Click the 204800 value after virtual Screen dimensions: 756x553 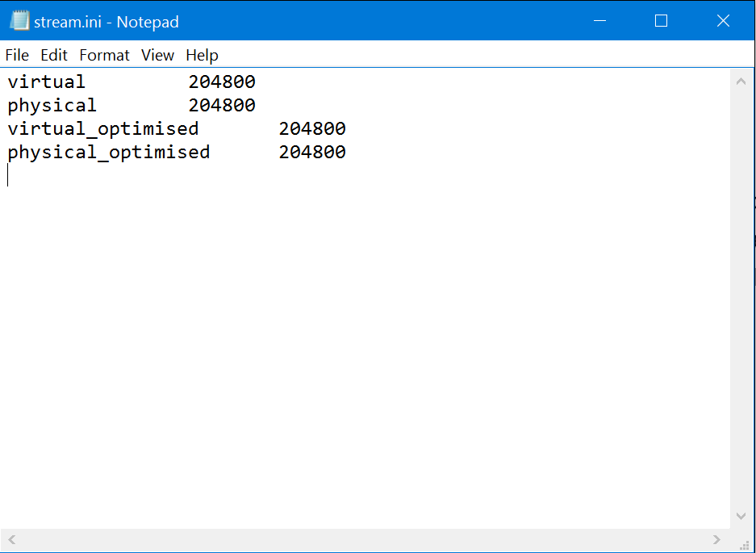222,82
